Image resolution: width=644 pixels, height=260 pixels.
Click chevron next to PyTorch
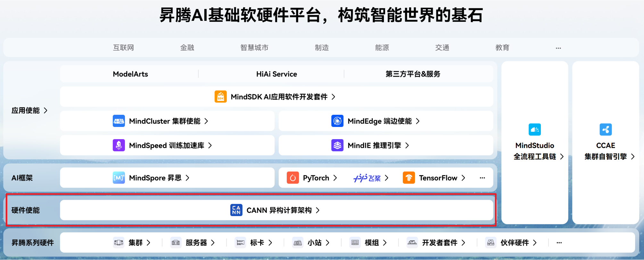335,178
